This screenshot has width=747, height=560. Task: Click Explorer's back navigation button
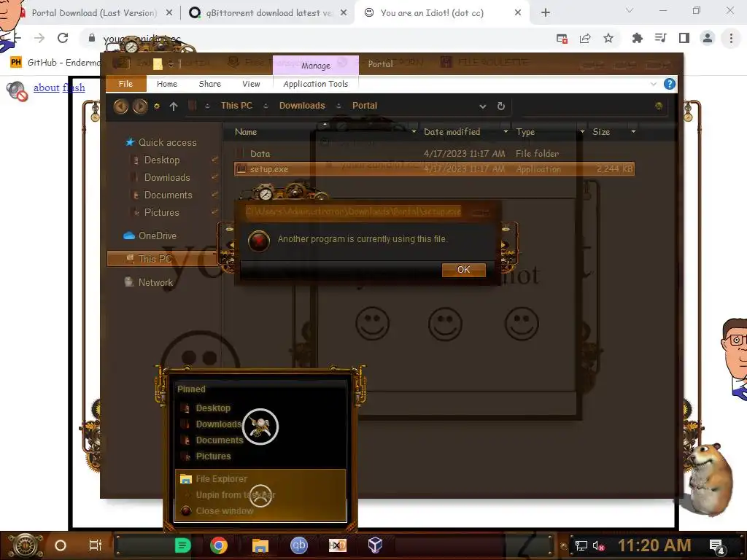coord(121,106)
